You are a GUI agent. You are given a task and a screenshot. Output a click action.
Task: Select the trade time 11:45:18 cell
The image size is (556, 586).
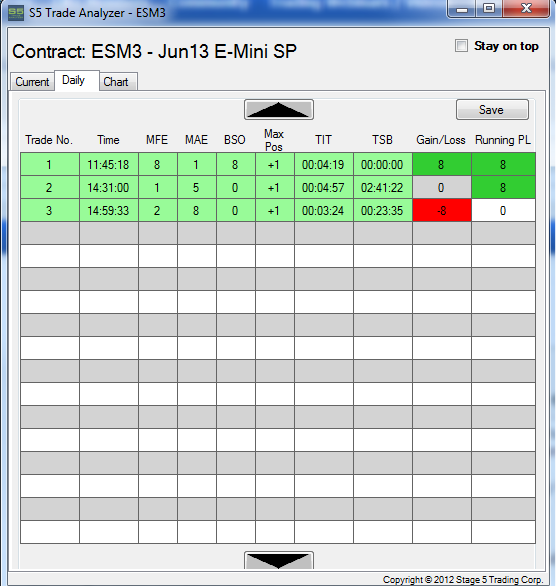109,164
